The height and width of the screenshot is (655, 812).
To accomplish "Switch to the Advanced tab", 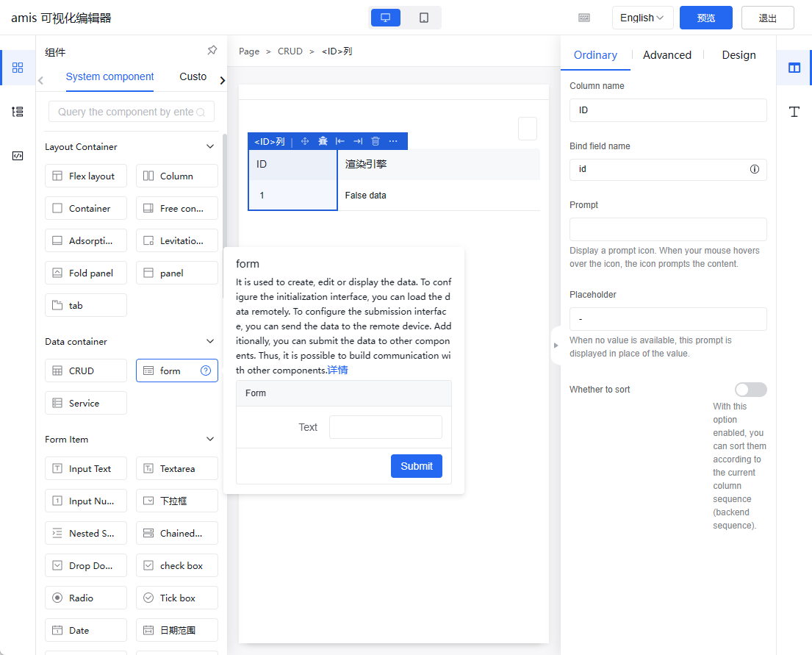I will (667, 54).
